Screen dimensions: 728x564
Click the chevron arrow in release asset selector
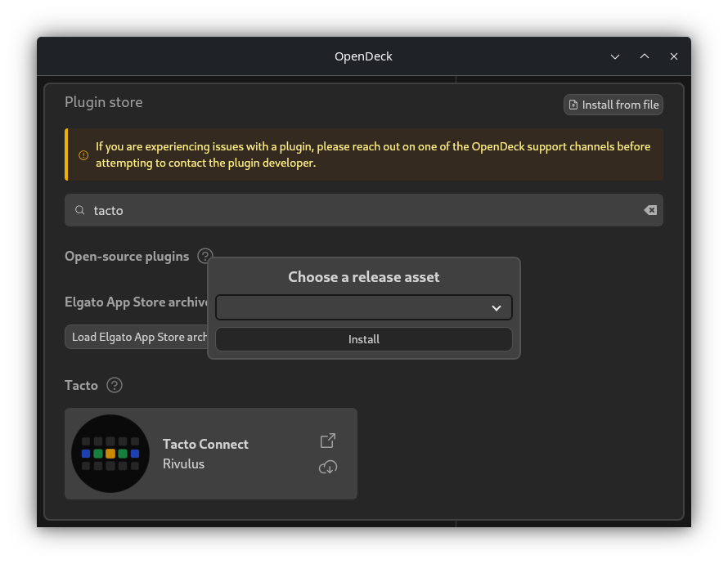496,308
